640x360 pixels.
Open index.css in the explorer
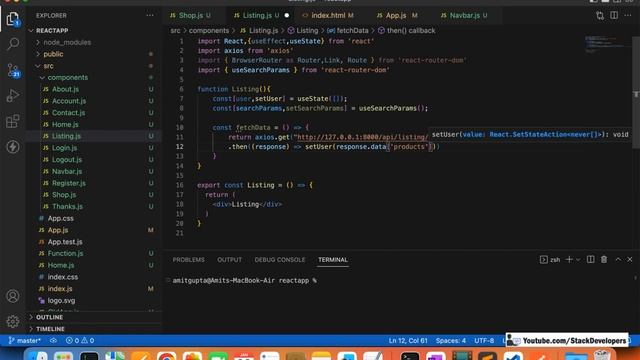tap(62, 277)
